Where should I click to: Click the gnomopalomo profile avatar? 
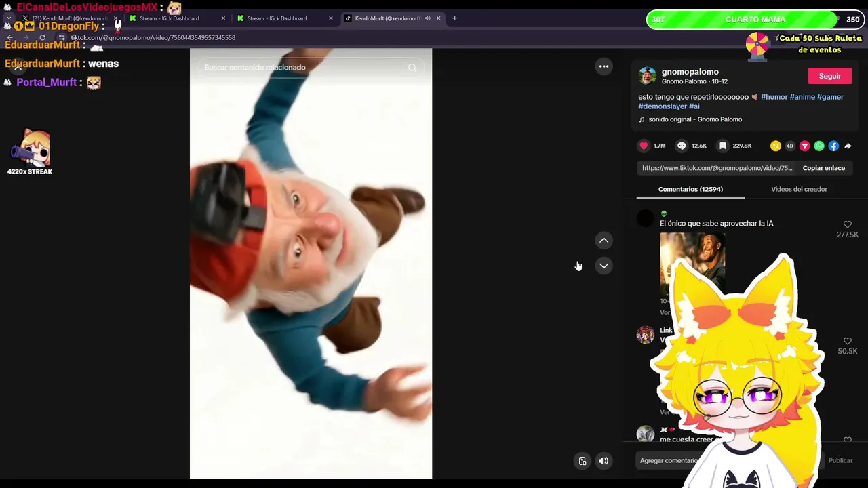click(648, 76)
